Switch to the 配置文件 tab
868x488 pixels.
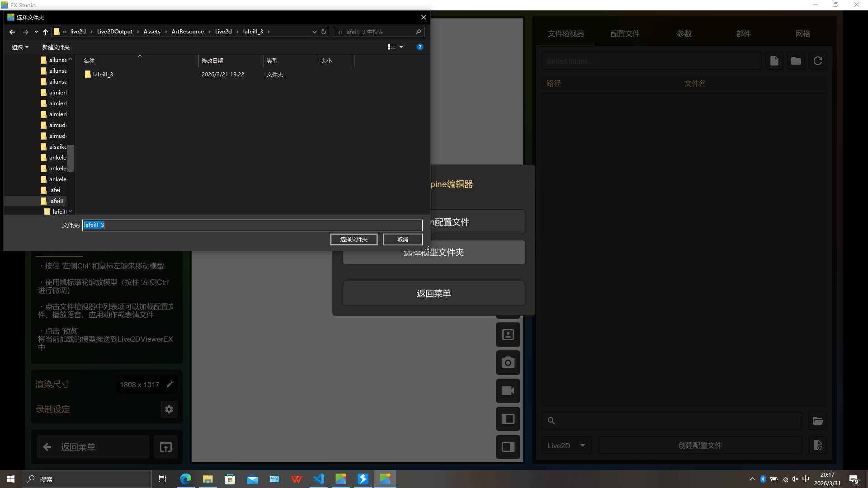(x=625, y=34)
